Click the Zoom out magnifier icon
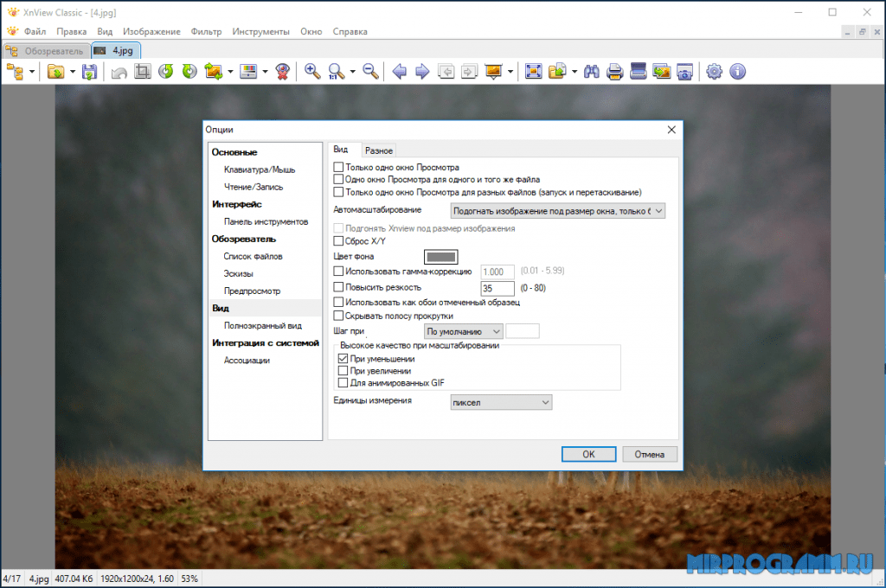886x588 pixels. coord(370,72)
